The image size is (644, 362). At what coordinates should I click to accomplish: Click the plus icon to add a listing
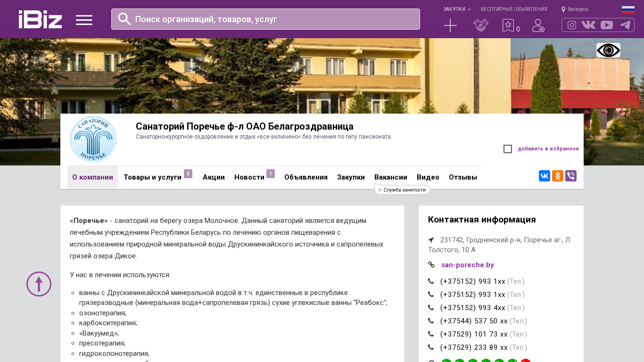coord(450,25)
